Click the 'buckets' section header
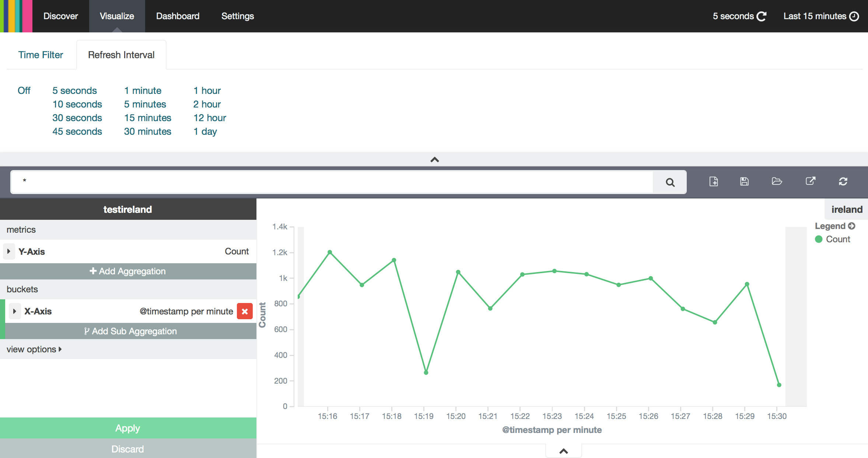This screenshot has width=868, height=458. (x=22, y=289)
